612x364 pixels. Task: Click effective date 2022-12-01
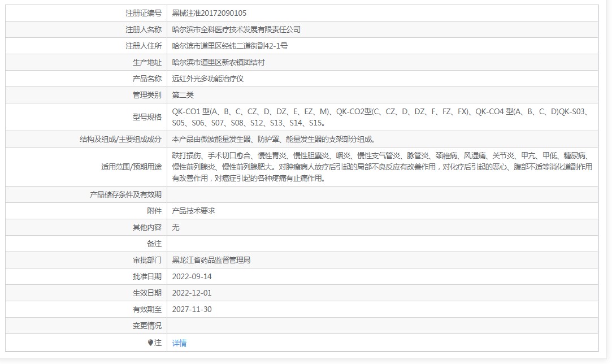[x=192, y=293]
